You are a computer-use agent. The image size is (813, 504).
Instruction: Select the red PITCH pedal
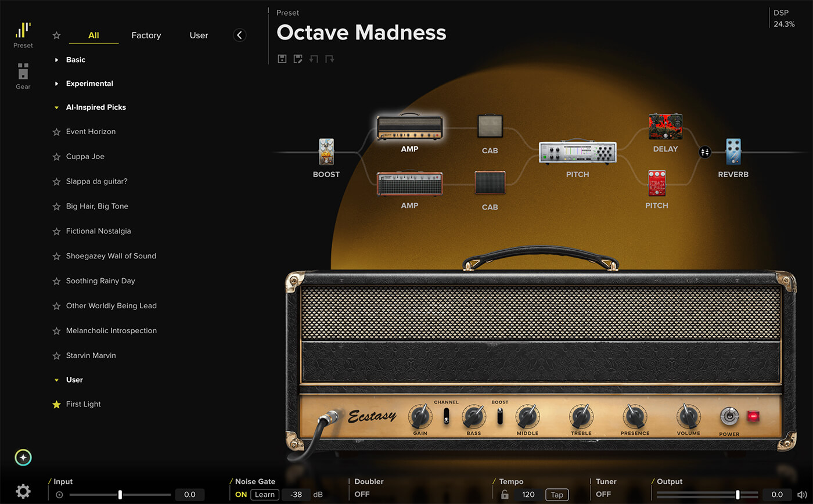click(657, 183)
